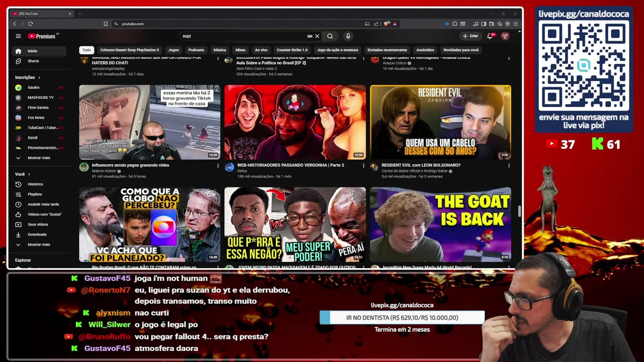Open options for influencers sendo pegos video
644x362 pixels.
pos(218,165)
